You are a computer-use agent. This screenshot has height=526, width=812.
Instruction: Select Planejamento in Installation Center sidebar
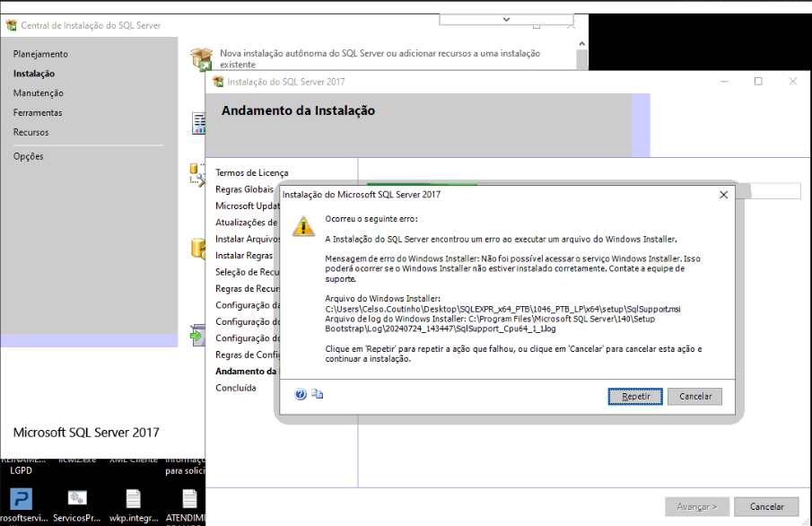point(40,54)
